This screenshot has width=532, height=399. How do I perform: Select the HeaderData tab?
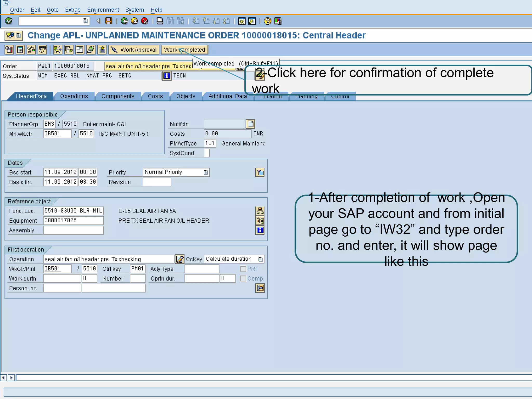[x=31, y=96]
